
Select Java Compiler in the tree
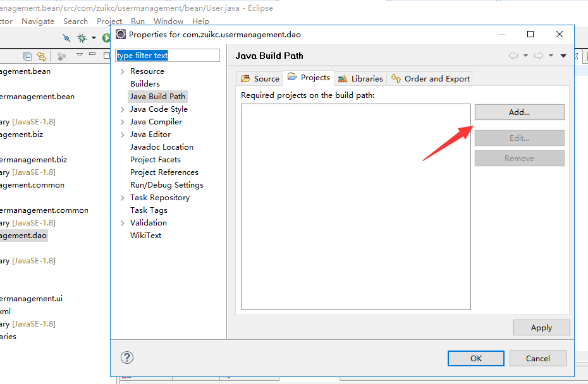[x=156, y=122]
